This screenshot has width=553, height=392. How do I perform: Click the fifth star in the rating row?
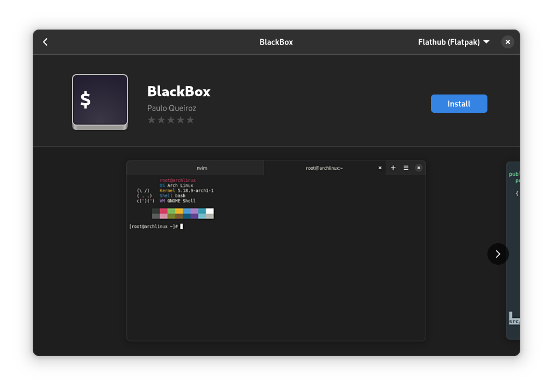(x=189, y=120)
